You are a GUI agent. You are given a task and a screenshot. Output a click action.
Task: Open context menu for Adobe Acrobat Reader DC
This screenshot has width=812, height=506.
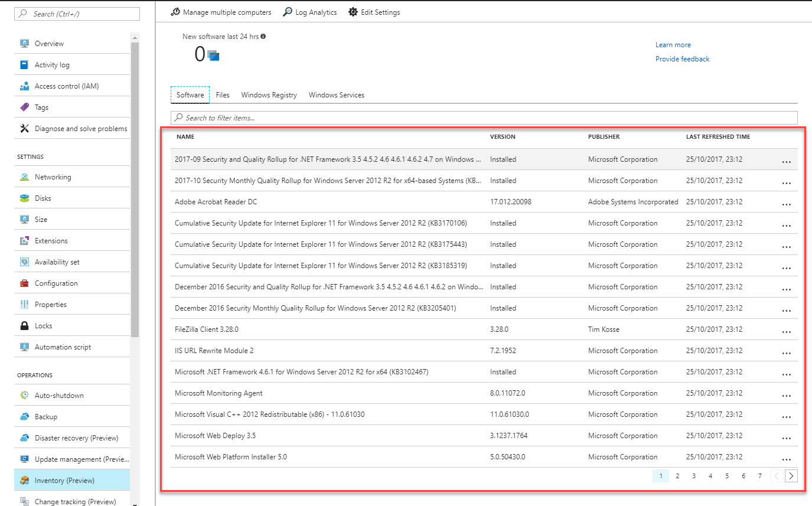coord(786,204)
